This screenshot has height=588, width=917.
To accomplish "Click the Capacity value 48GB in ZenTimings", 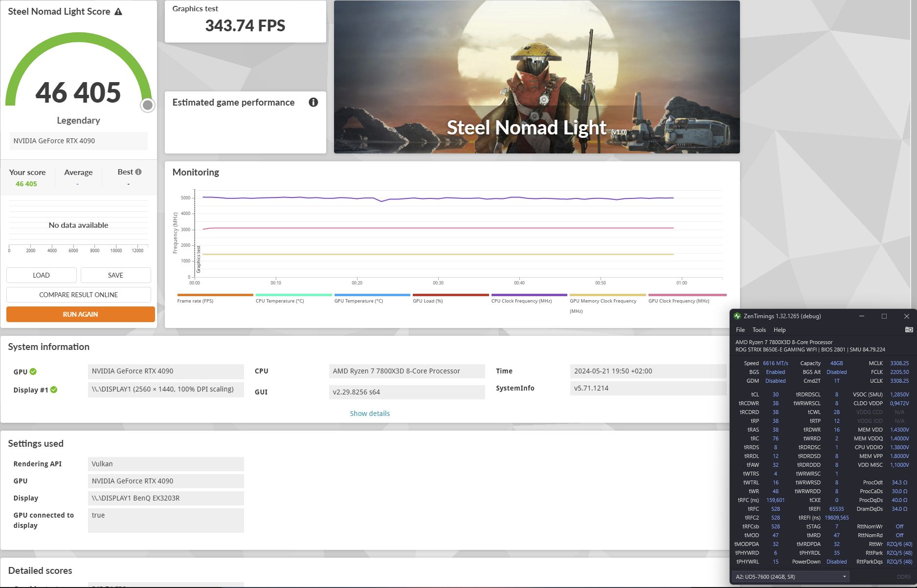I will (837, 363).
